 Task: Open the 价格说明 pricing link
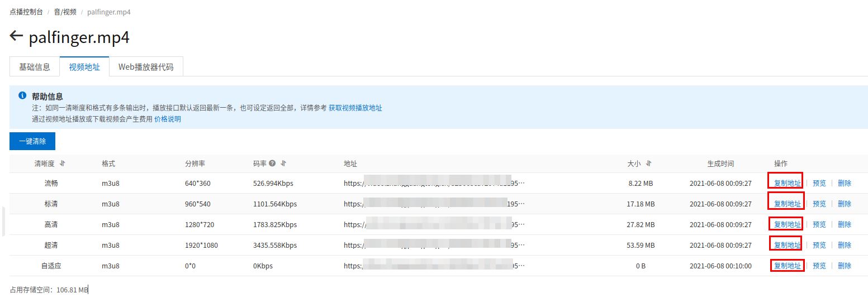(168, 119)
